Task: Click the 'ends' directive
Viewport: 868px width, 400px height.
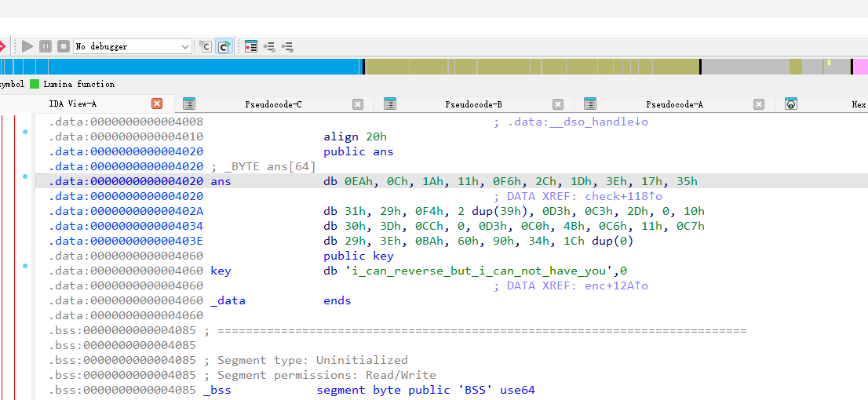Action: click(x=337, y=301)
